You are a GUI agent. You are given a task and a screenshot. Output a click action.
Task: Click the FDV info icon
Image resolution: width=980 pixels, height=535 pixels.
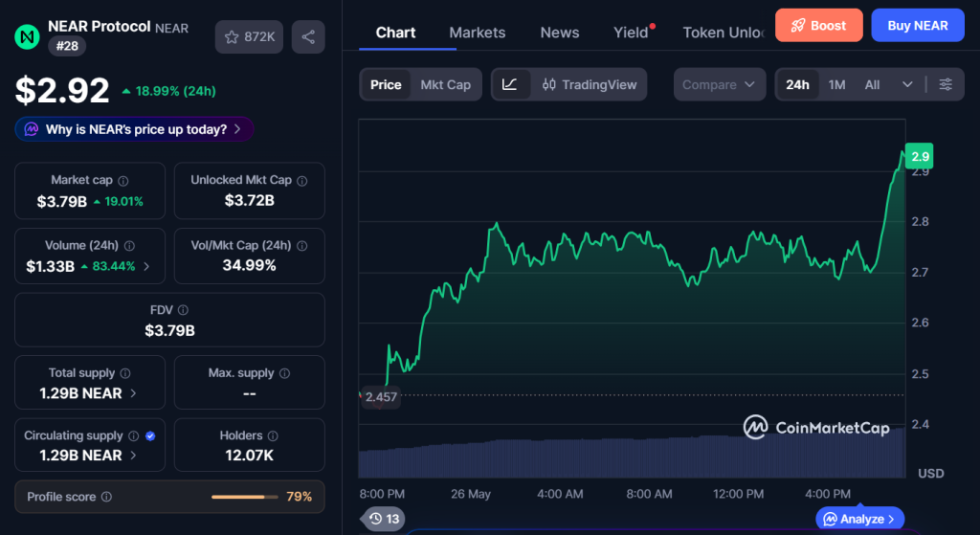click(x=183, y=310)
